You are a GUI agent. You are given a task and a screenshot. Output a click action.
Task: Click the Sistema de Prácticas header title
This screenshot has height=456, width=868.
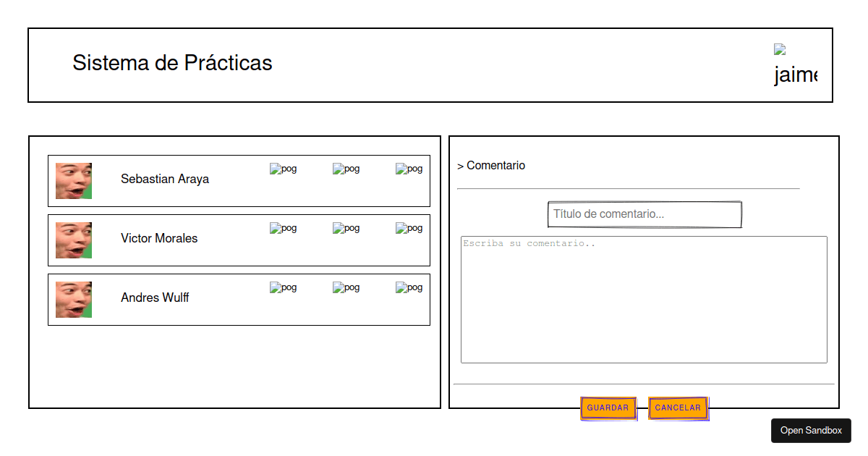pyautogui.click(x=171, y=64)
